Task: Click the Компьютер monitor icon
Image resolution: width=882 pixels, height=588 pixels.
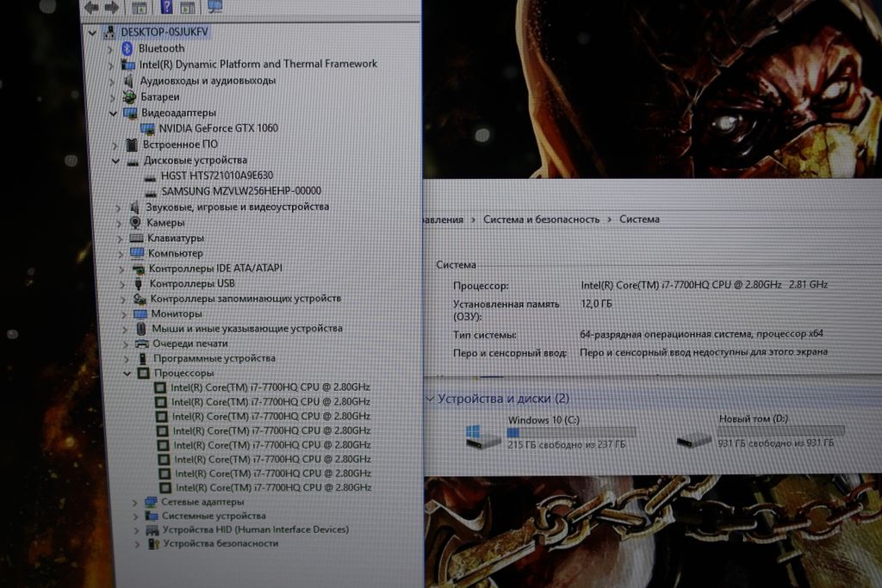Action: pyautogui.click(x=137, y=253)
